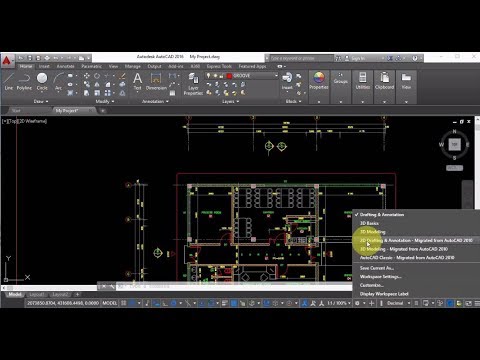Switch to the Annotate ribbon tab
The image size is (480, 360).
coord(65,66)
